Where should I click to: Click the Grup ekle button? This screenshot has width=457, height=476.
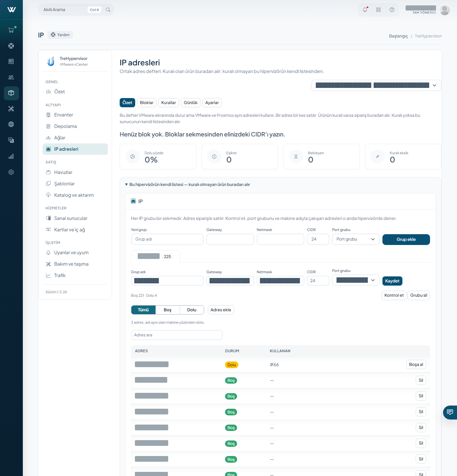(406, 240)
